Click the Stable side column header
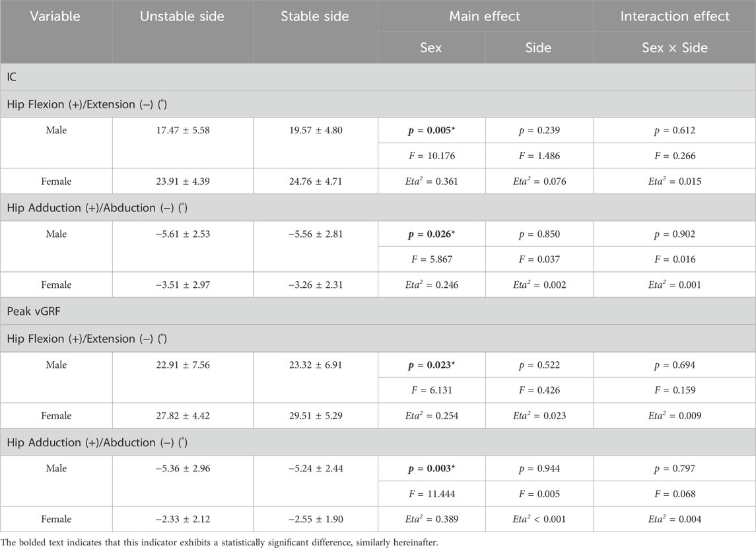The image size is (756, 548). tap(316, 32)
